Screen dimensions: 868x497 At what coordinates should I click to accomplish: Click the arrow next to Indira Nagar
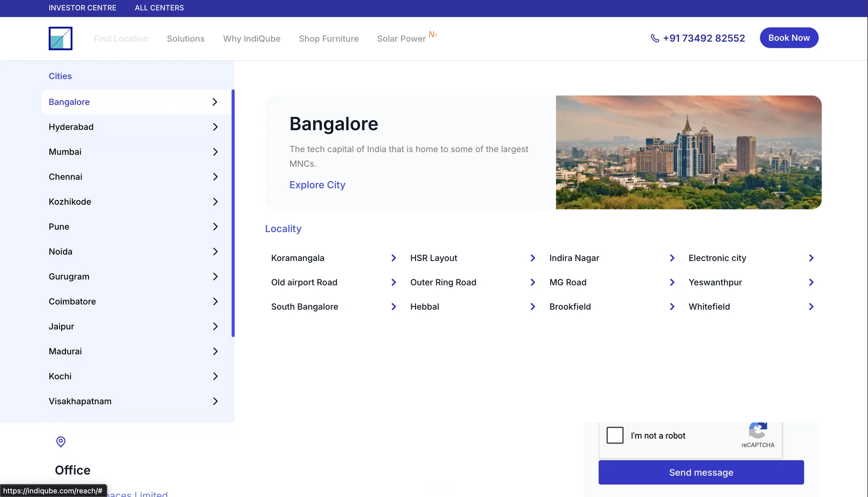click(672, 258)
